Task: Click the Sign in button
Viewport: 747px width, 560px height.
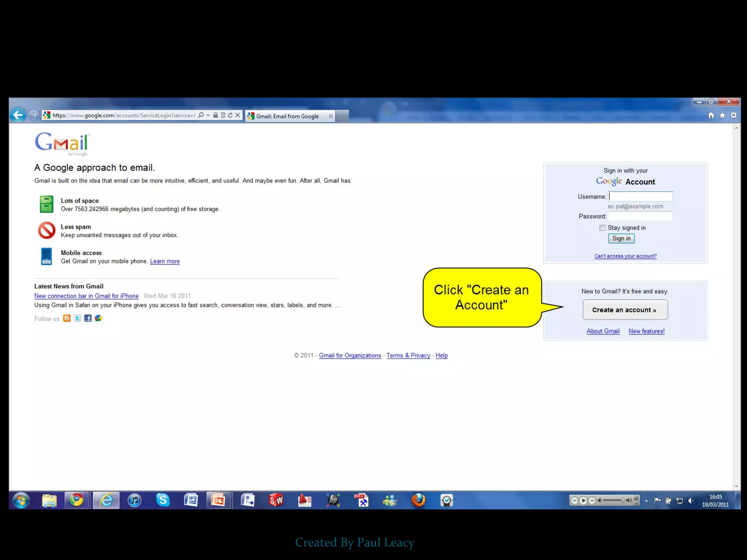Action: (621, 238)
